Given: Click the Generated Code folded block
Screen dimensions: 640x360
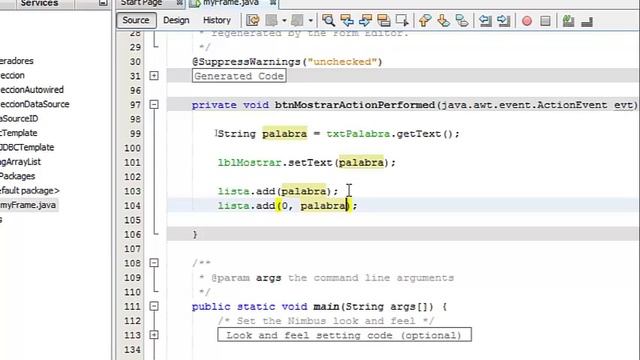Looking at the screenshot, I should [x=239, y=76].
